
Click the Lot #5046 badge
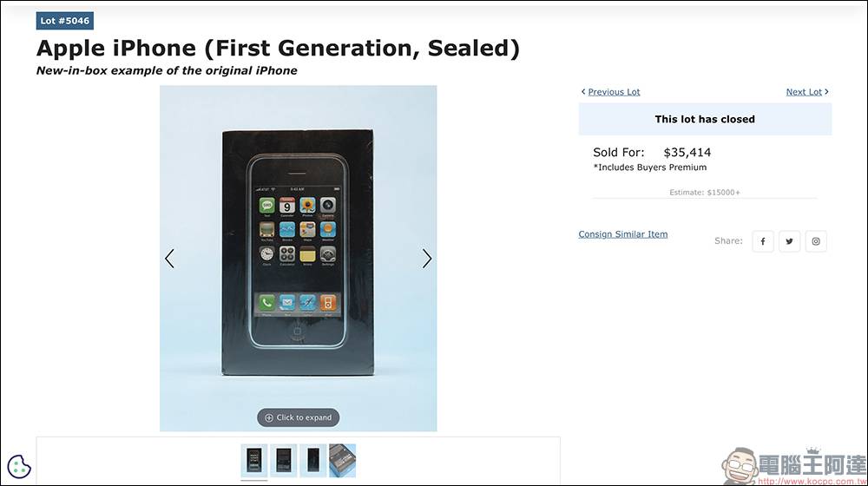tap(65, 21)
